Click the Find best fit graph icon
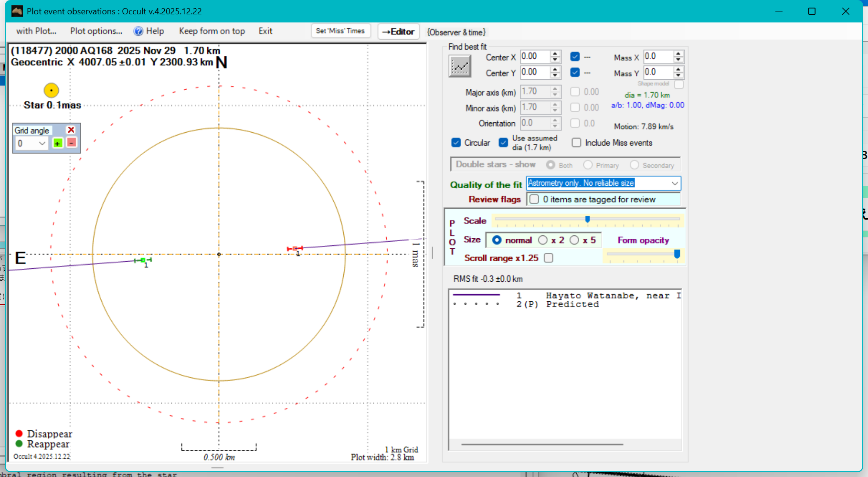868x477 pixels. tap(460, 66)
